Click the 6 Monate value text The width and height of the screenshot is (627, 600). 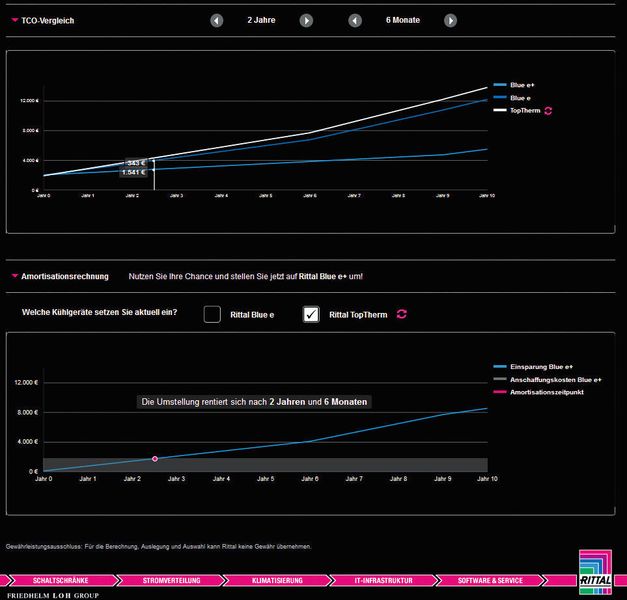tap(403, 20)
